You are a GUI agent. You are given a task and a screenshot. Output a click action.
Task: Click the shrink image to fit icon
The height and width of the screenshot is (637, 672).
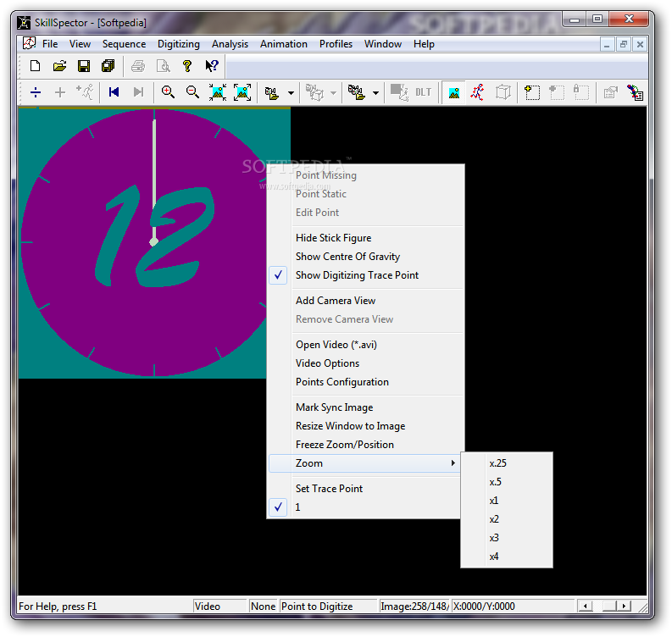coord(218,92)
